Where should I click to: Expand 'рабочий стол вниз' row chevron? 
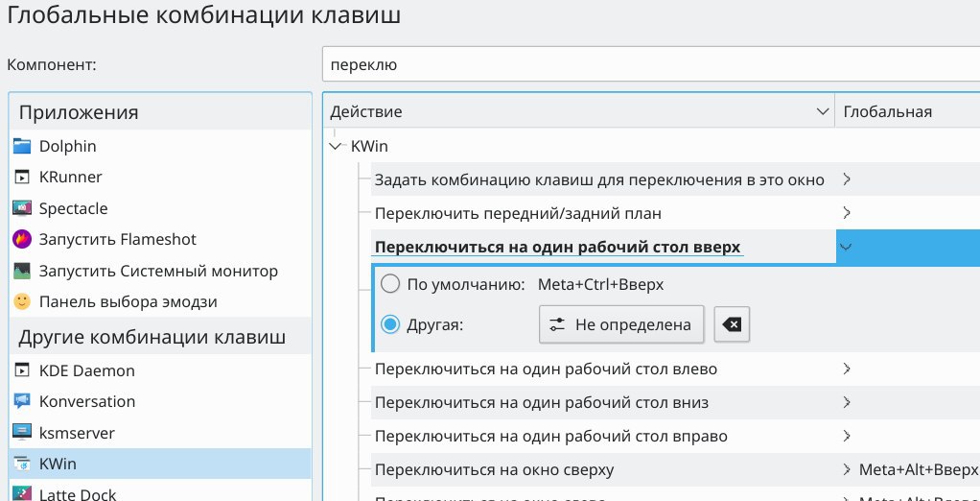click(847, 401)
